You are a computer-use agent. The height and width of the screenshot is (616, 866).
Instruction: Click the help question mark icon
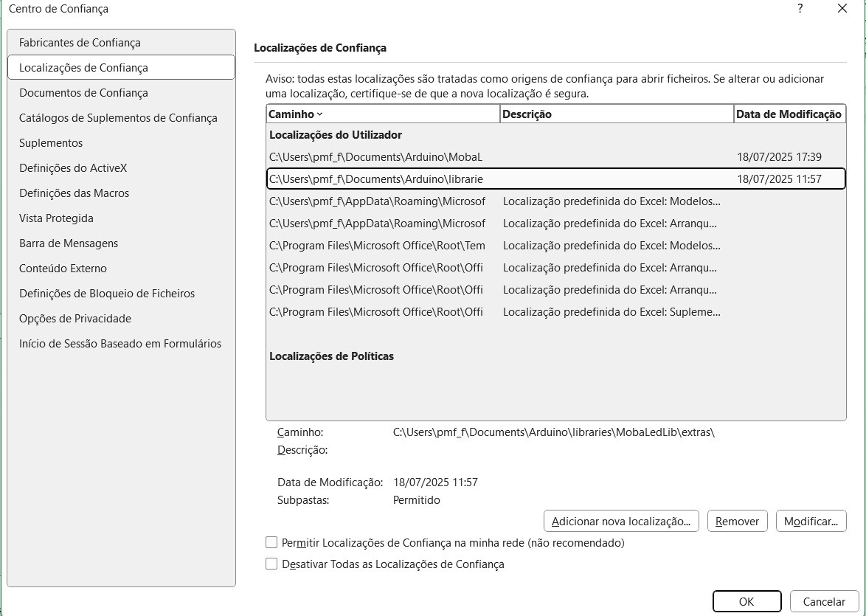click(800, 9)
